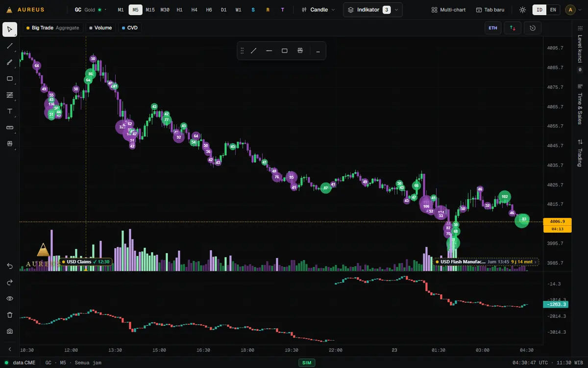Select the D1 timeframe
588x368 pixels.
tap(223, 10)
